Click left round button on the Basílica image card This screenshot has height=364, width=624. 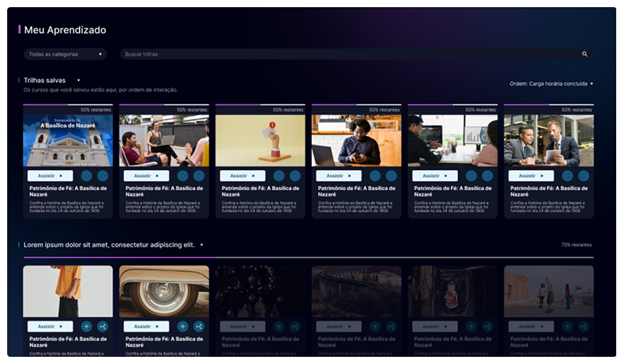[x=87, y=176]
